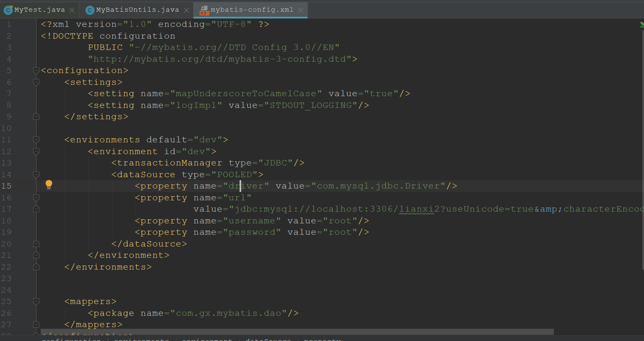Place cursor in "mapUnderscoreToCamelCase" value
This screenshot has width=644, height=341.
click(x=249, y=93)
